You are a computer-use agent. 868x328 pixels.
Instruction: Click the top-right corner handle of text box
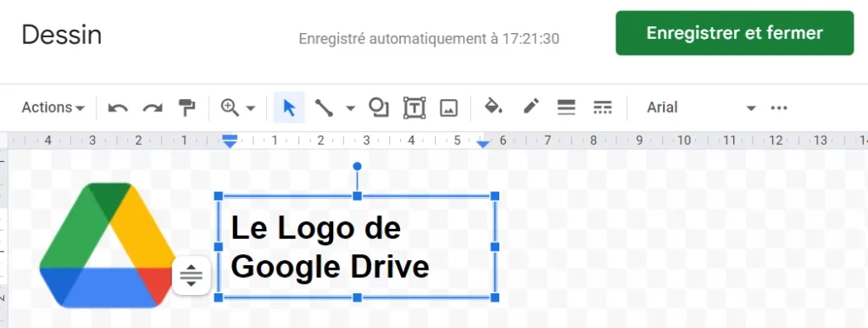click(x=495, y=196)
